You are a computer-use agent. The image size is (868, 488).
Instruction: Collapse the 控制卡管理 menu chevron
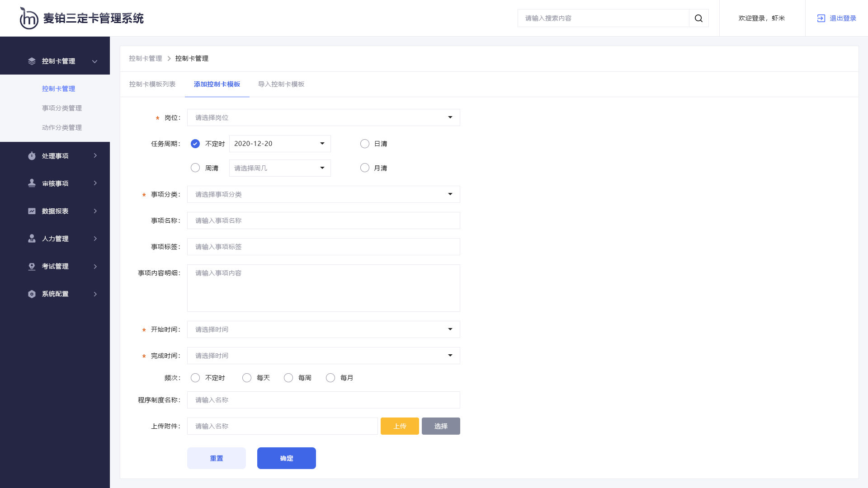click(94, 61)
